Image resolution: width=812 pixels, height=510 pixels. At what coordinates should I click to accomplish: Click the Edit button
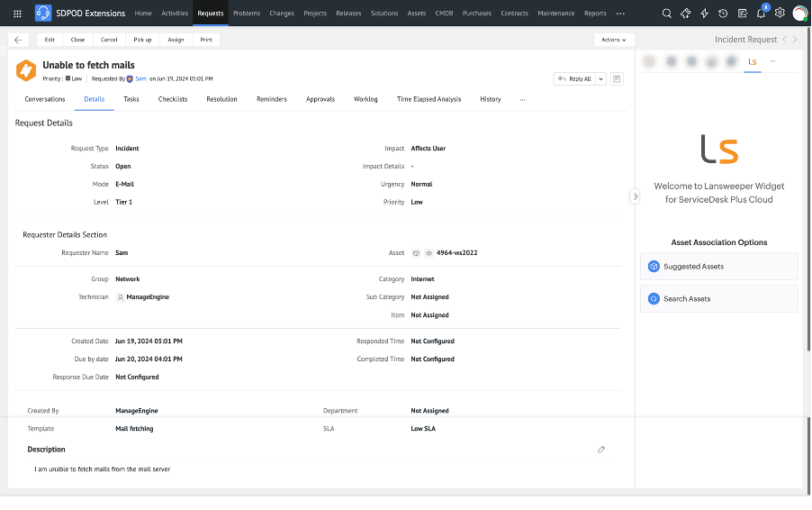coord(50,40)
